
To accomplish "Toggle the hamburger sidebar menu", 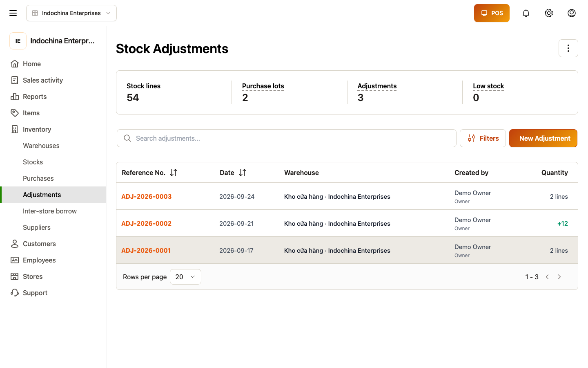I will pyautogui.click(x=13, y=13).
